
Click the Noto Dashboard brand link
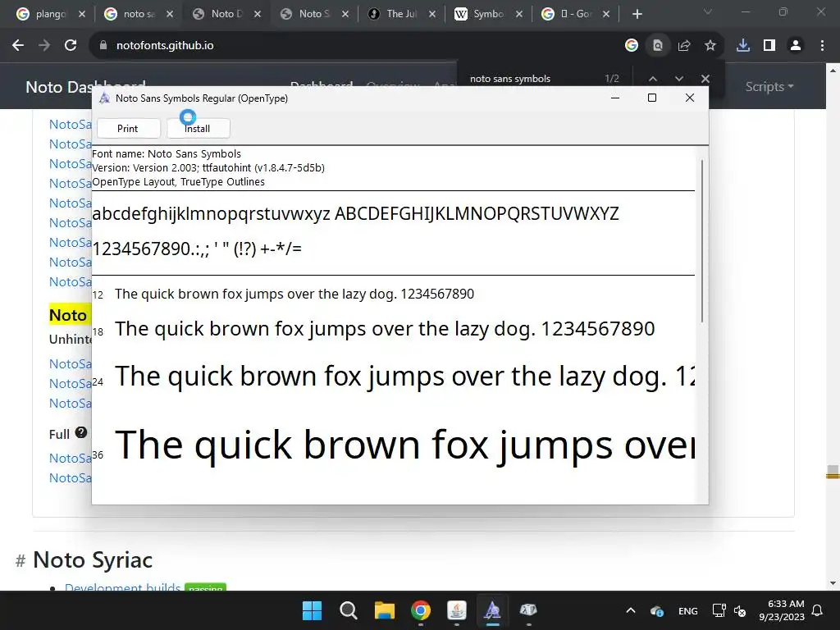click(x=85, y=87)
